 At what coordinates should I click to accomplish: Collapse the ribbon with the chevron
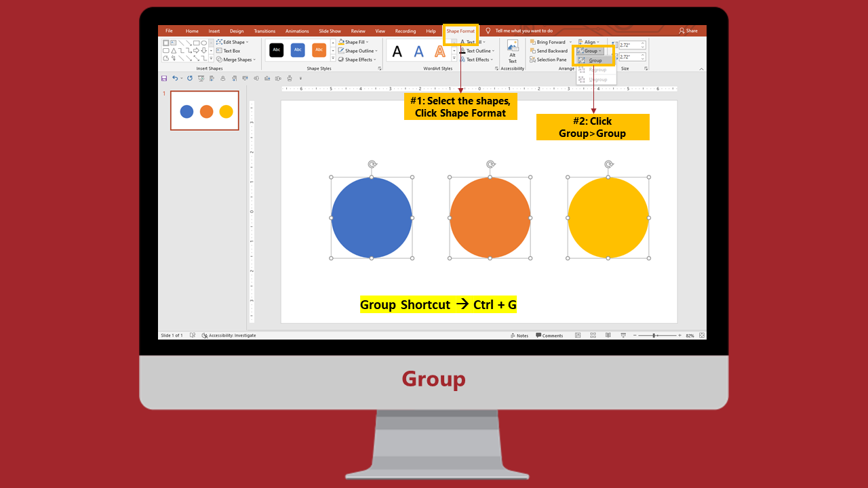tap(701, 69)
